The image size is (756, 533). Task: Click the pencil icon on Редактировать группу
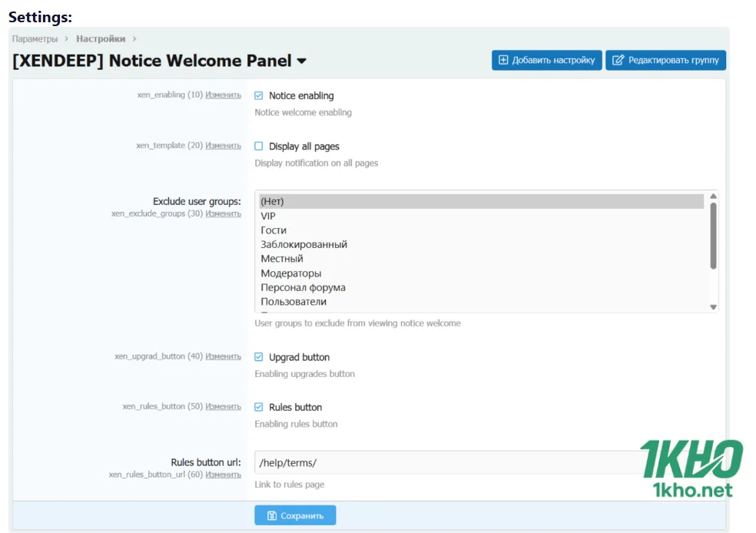pyautogui.click(x=618, y=61)
